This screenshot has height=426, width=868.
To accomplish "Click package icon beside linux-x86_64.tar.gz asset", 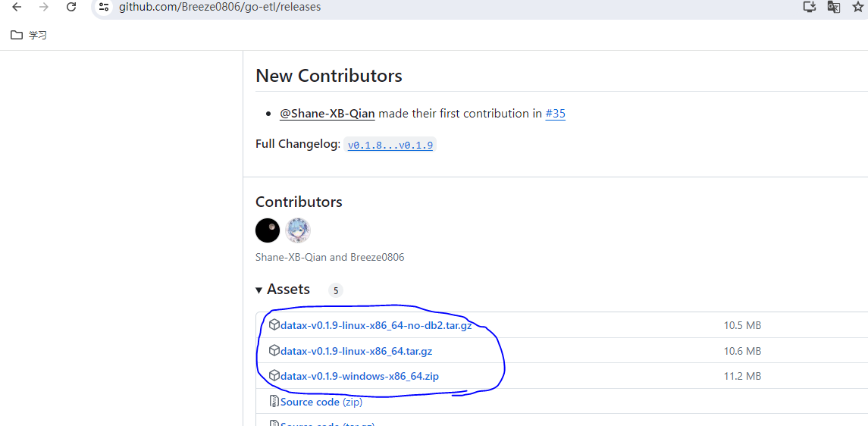I will (x=274, y=350).
